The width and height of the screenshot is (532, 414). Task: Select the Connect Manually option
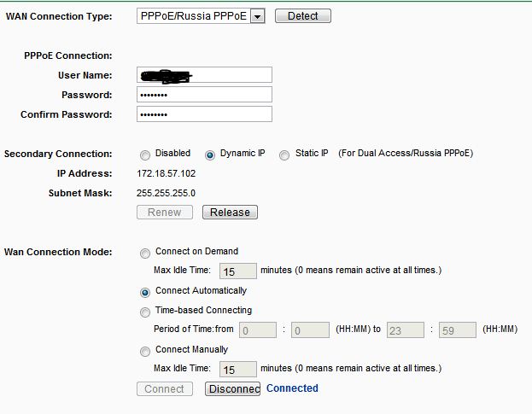point(145,350)
